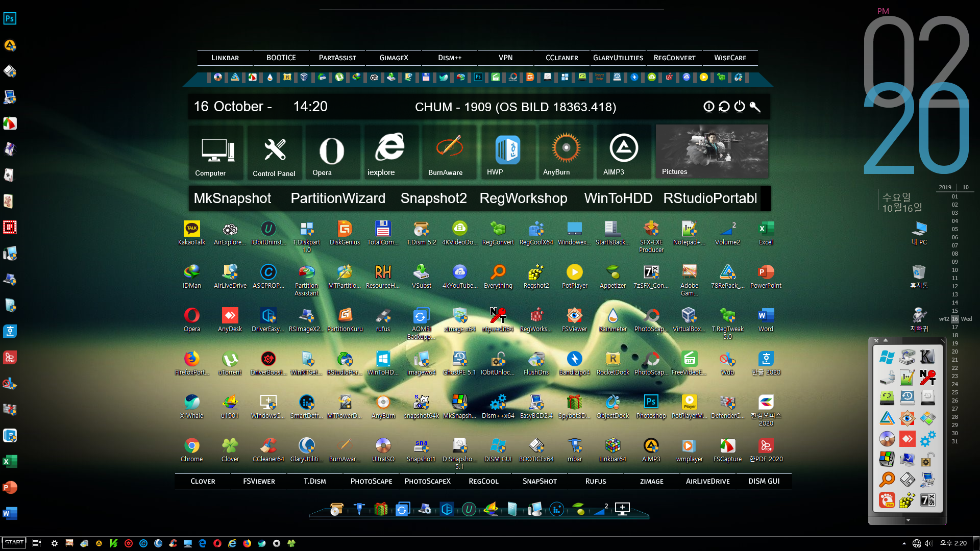
Task: Launch Everything search icon
Action: coord(498,277)
